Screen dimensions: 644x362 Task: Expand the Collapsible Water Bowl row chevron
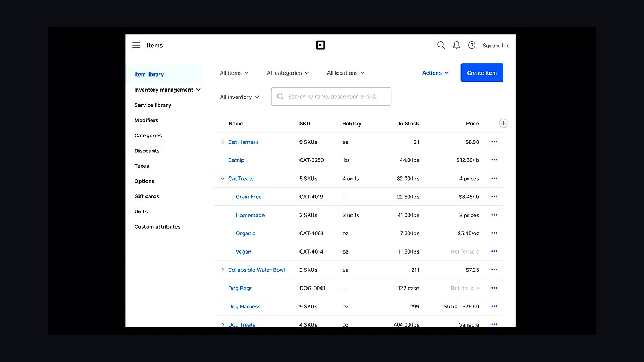[223, 270]
